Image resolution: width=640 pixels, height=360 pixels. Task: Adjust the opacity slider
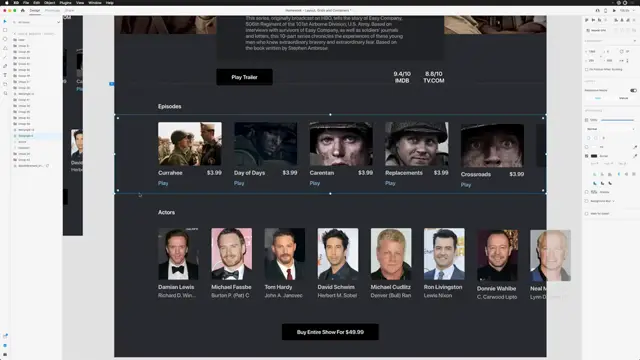[x=617, y=120]
